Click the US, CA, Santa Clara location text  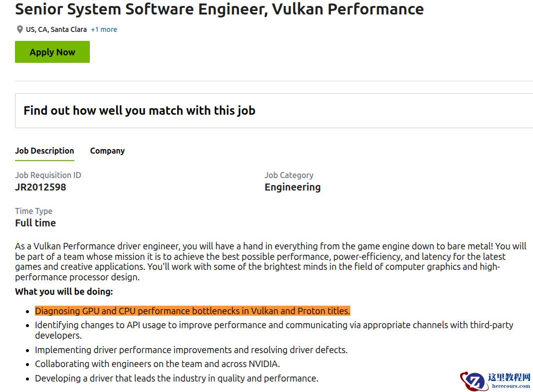tap(56, 29)
